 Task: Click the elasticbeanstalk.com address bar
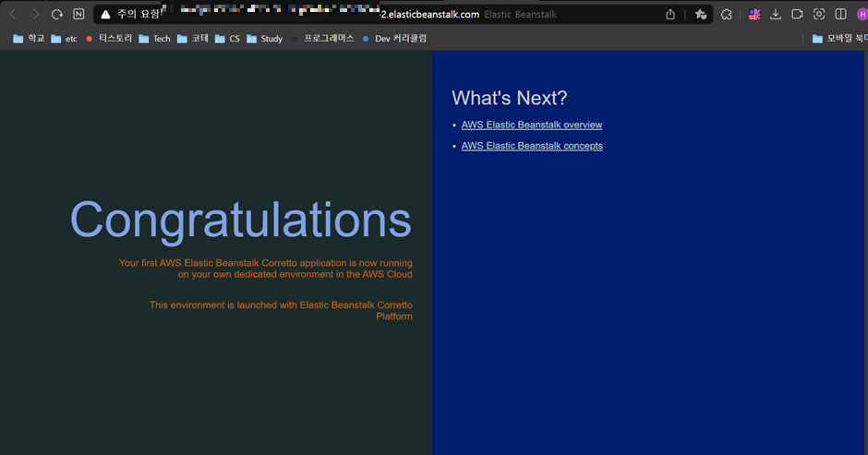tap(403, 15)
